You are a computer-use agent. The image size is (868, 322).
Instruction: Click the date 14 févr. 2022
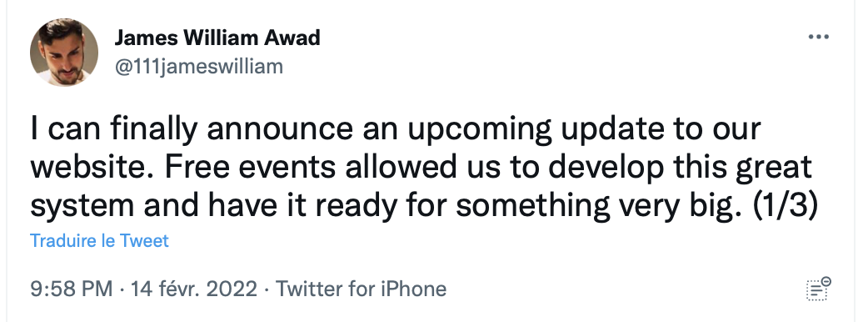tap(193, 289)
